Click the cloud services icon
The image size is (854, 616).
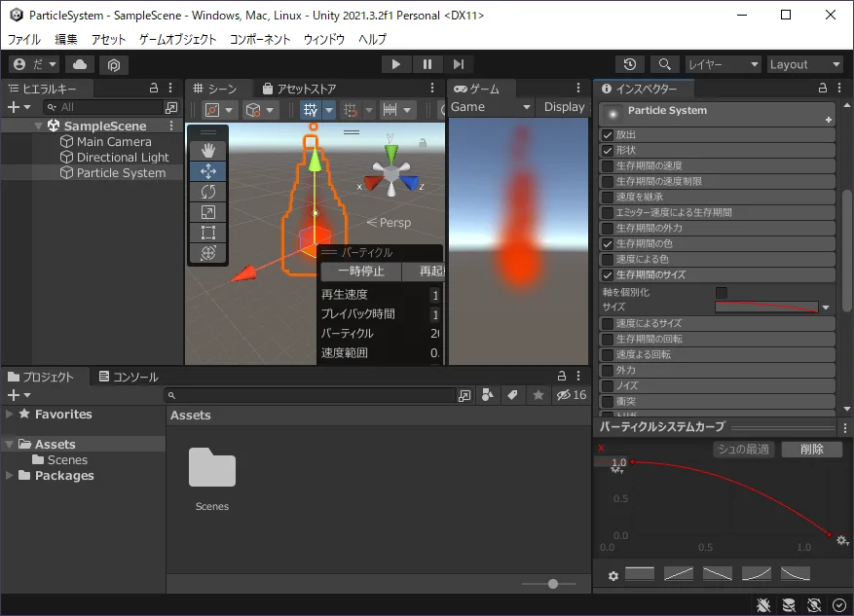(x=80, y=64)
